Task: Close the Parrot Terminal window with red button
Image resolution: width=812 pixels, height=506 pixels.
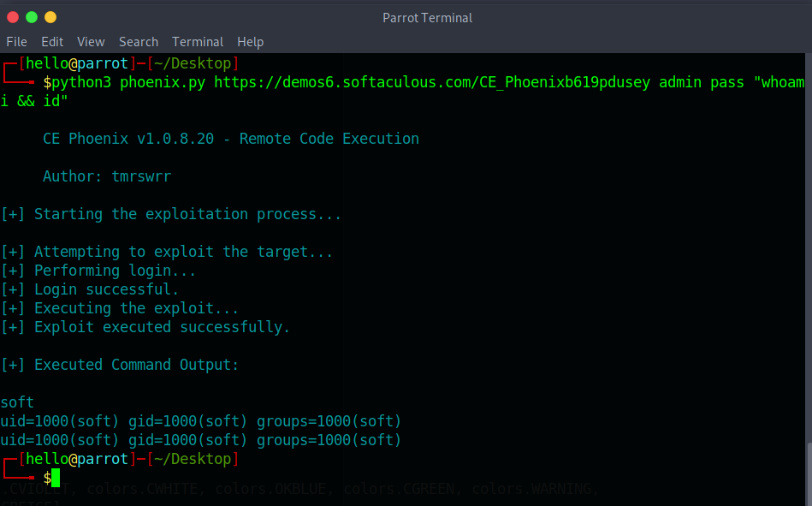Action: 13,17
